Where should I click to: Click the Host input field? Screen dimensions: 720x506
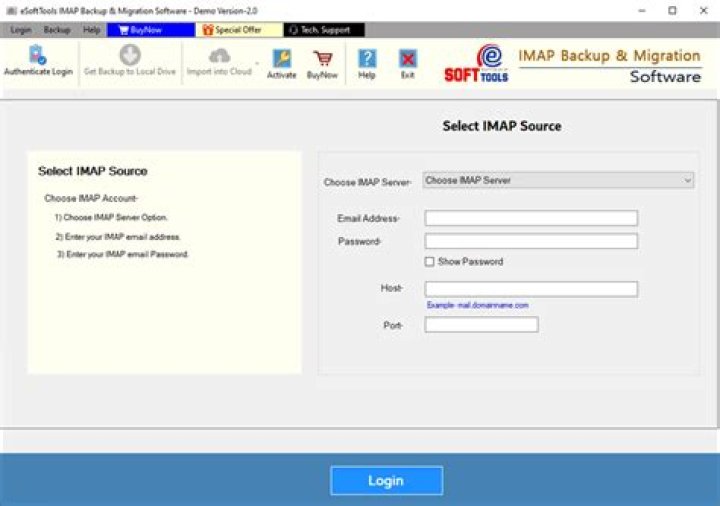(x=531, y=289)
